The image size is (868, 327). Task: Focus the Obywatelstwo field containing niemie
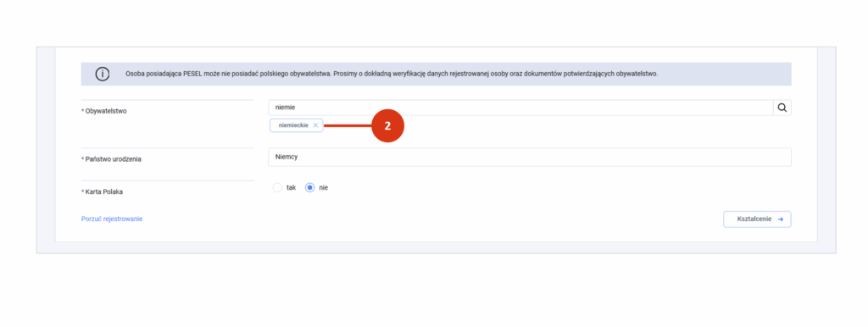tap(520, 108)
